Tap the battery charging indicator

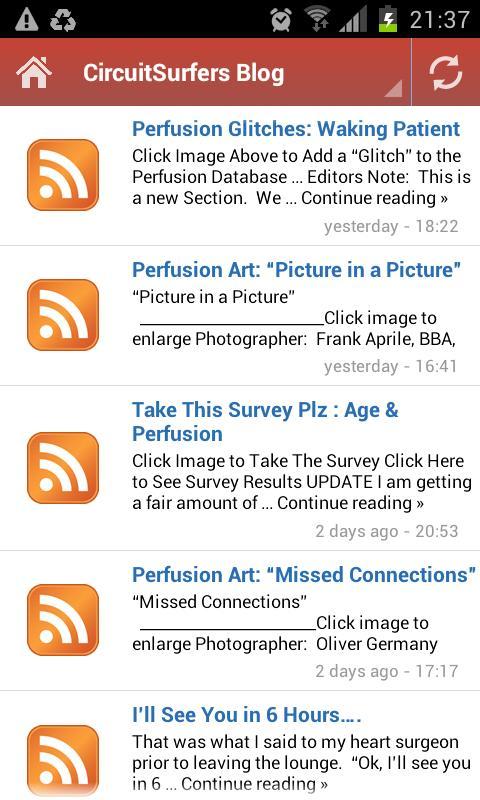390,19
